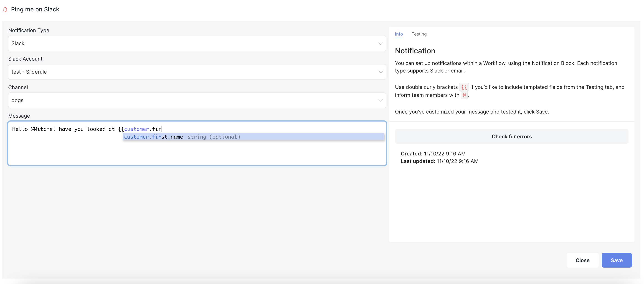Click the blue Save button
The height and width of the screenshot is (284, 644).
(616, 260)
